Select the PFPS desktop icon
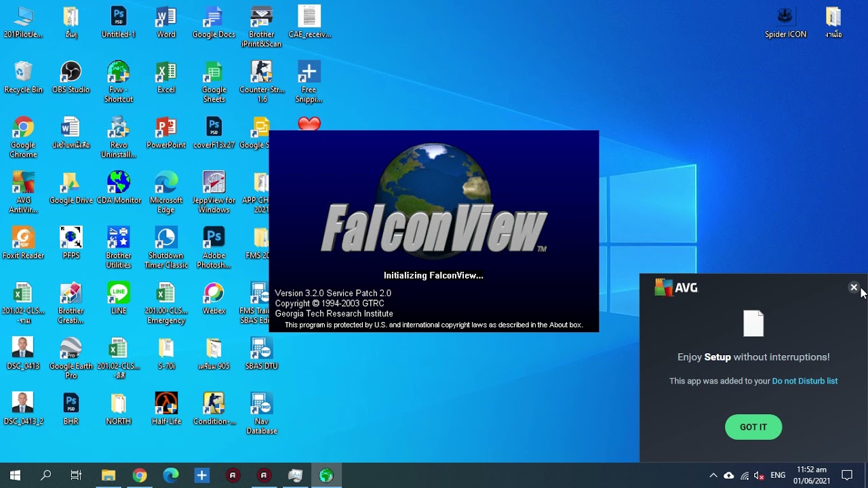The width and height of the screenshot is (868, 488). coord(71,243)
